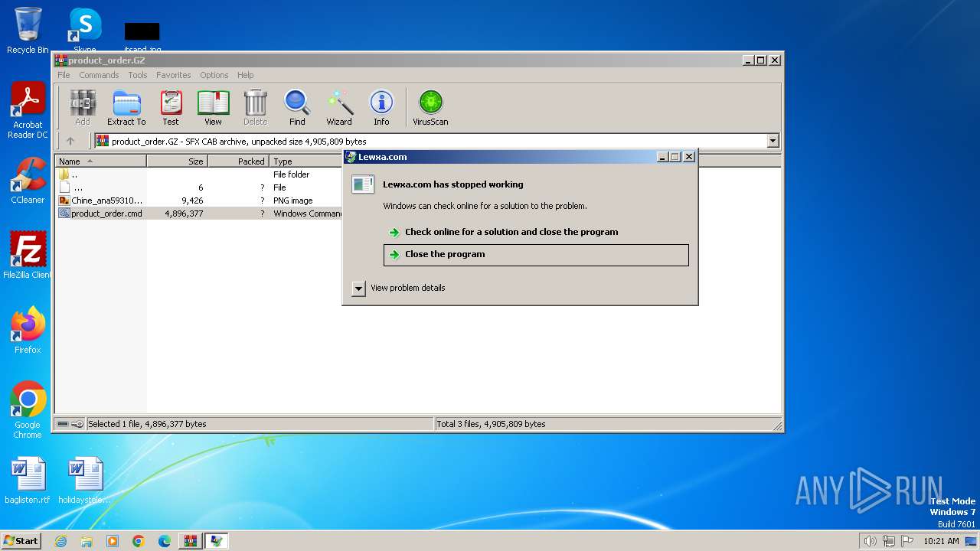The width and height of the screenshot is (980, 551).
Task: Start VirusScan on the archive
Action: click(430, 107)
